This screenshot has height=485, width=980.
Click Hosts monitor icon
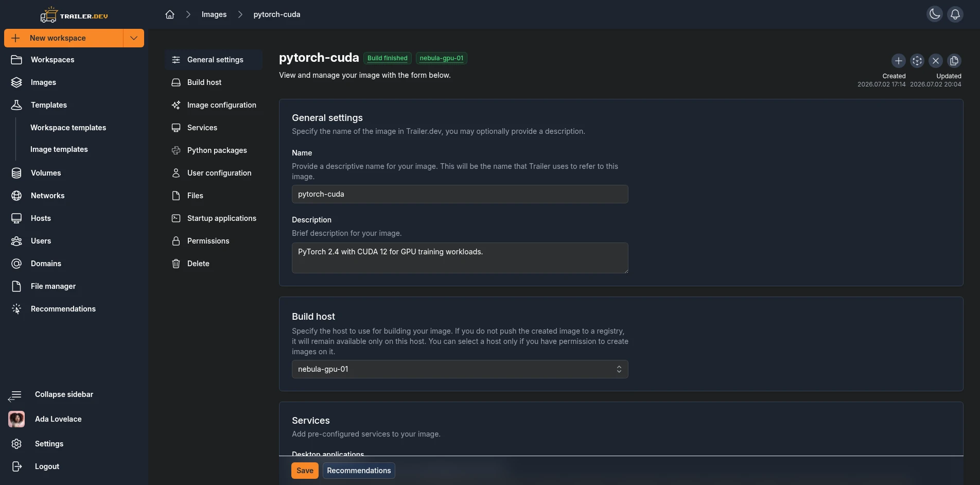[16, 218]
